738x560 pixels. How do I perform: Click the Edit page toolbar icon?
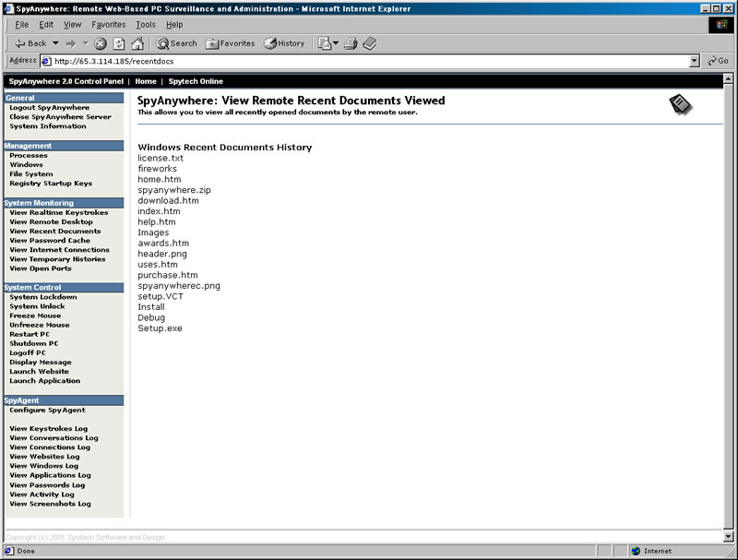pos(370,43)
